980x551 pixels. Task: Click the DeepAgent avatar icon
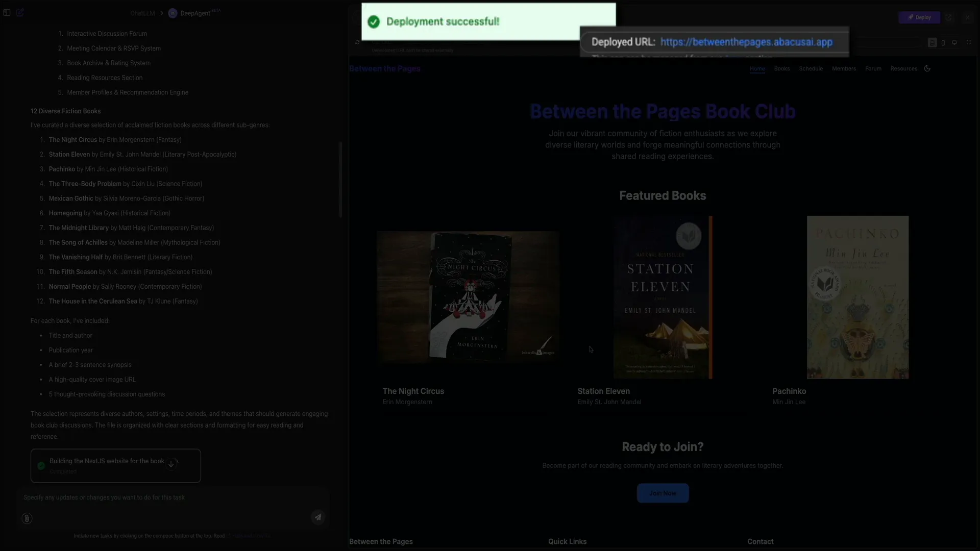pos(173,13)
